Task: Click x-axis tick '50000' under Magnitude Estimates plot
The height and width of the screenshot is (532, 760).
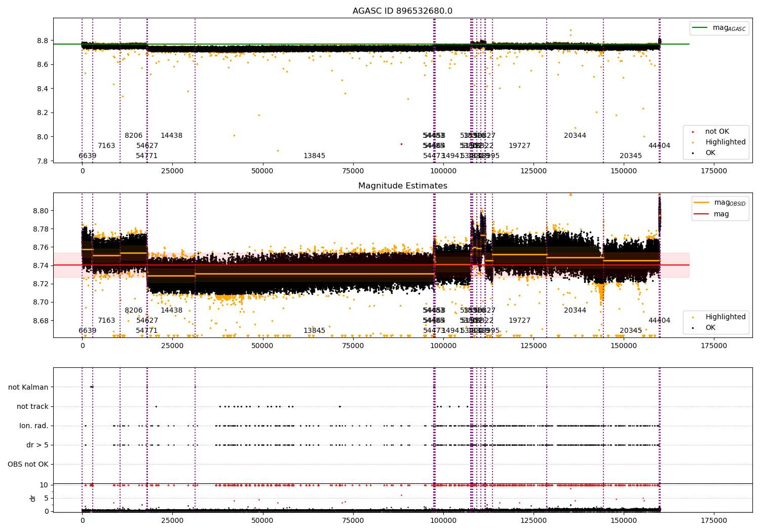Action: click(x=263, y=346)
